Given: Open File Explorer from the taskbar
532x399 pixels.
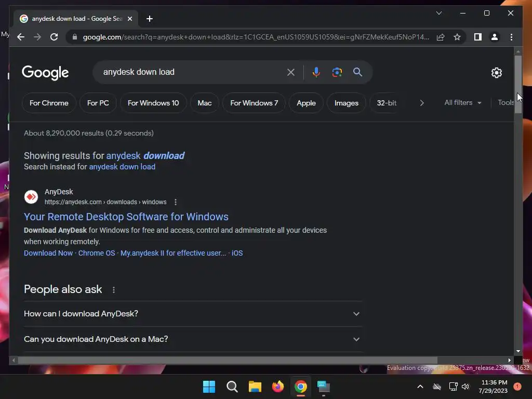Looking at the screenshot, I should pos(255,387).
